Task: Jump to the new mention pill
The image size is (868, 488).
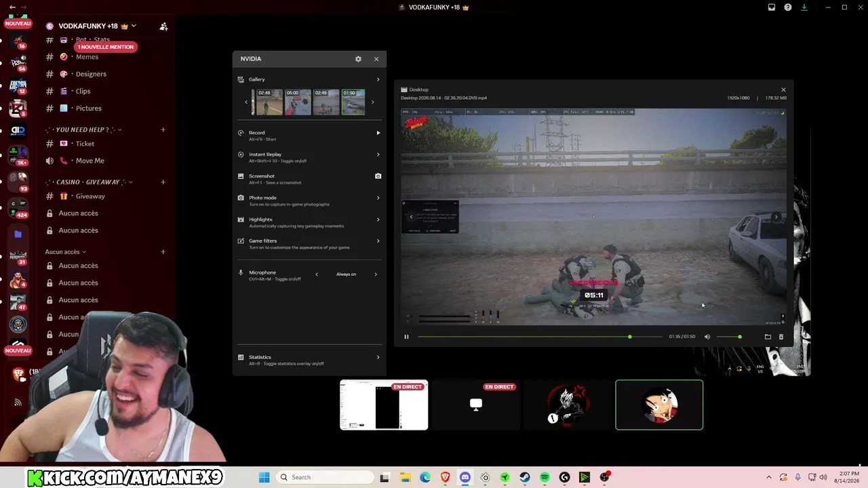Action: pos(106,47)
